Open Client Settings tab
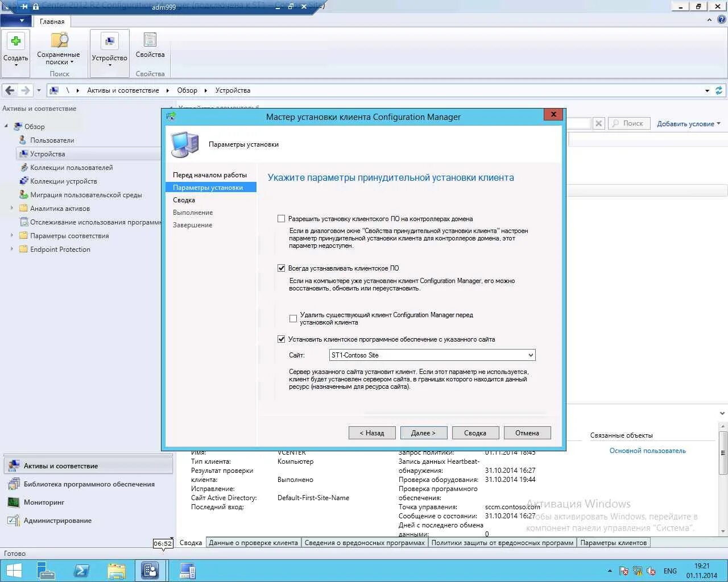Image resolution: width=728 pixels, height=582 pixels. 614,543
